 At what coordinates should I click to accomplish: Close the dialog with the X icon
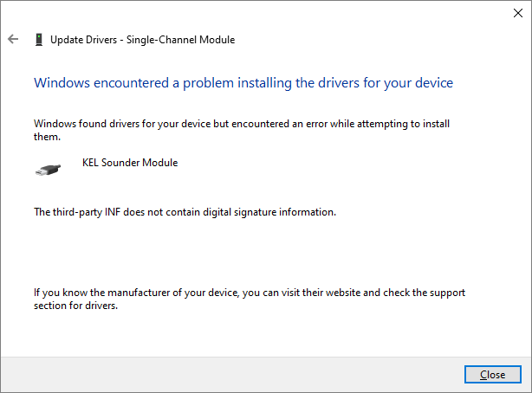point(518,13)
